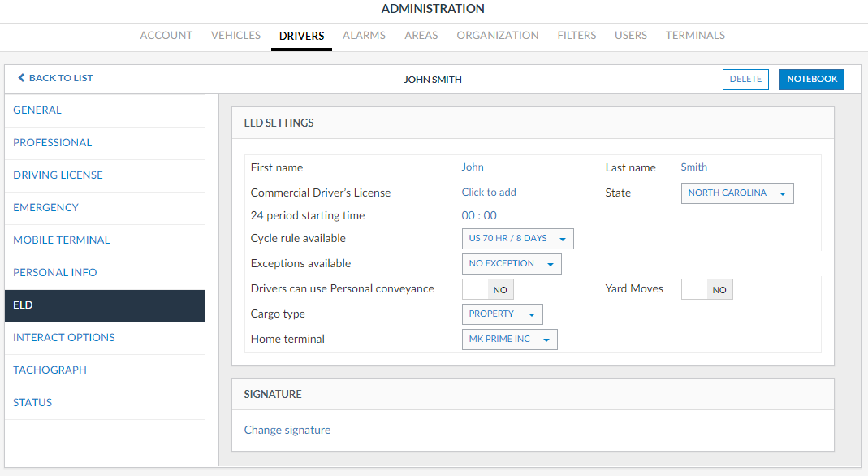Click the Back to List arrow
The height and width of the screenshot is (476, 868).
[x=22, y=78]
